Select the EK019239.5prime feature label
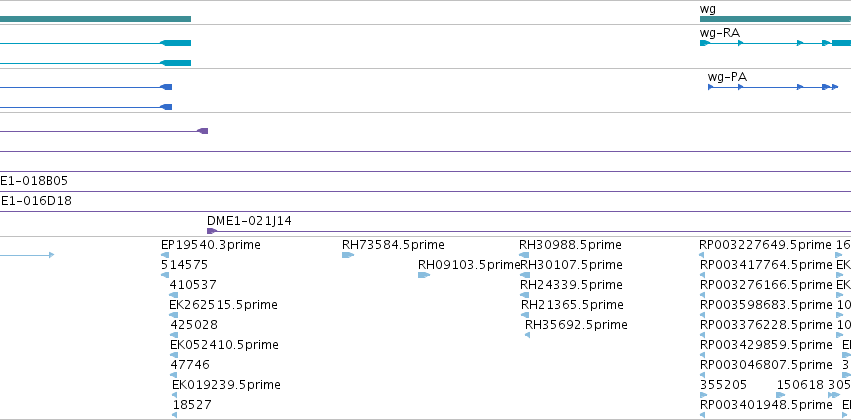 (226, 385)
